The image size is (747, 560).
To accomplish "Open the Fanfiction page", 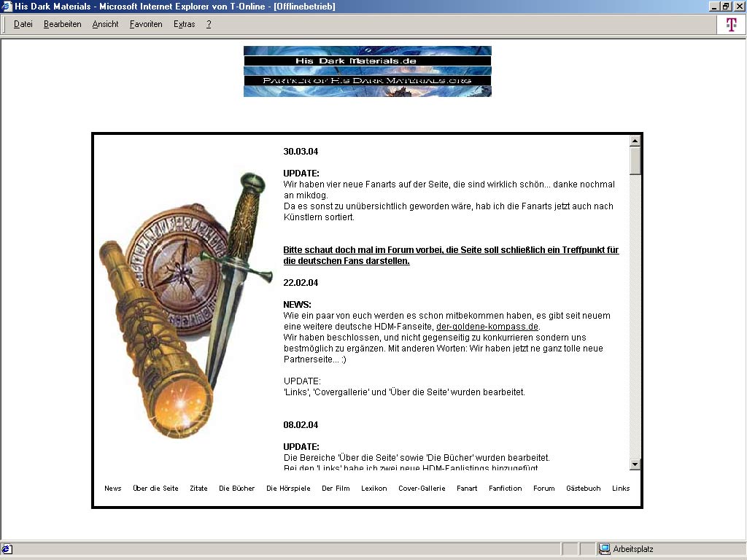I will [506, 488].
